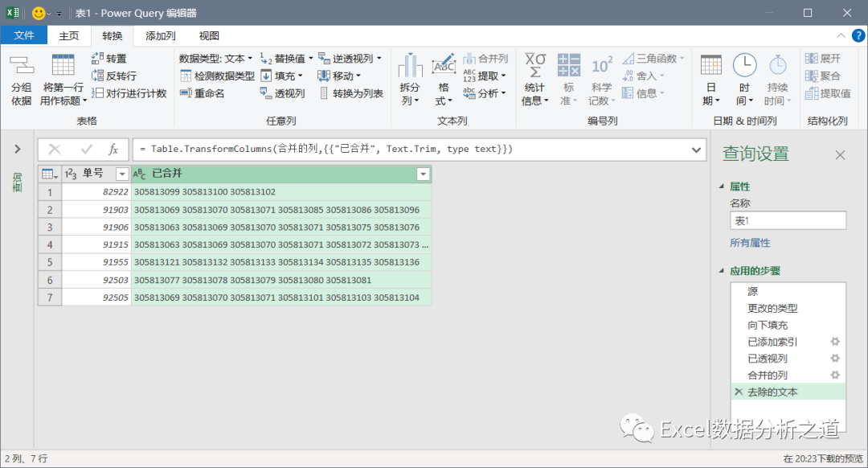Click the formula bar cancel X icon

55,149
